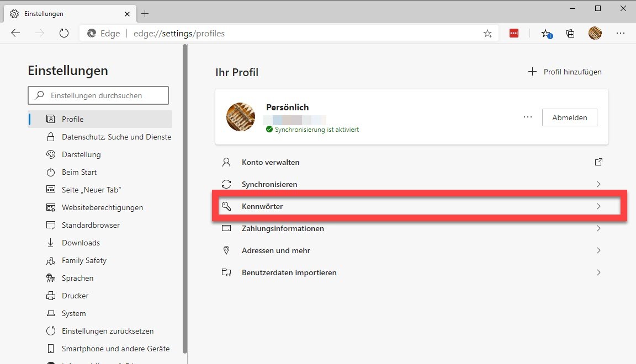Select Datenschutz, Suche und Dienste
Viewport: 636px width, 364px height.
point(116,137)
